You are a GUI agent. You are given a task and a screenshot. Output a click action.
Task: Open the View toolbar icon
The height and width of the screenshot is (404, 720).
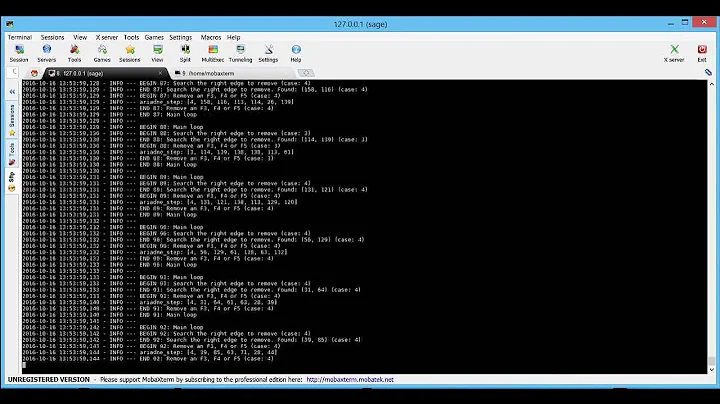[158, 53]
